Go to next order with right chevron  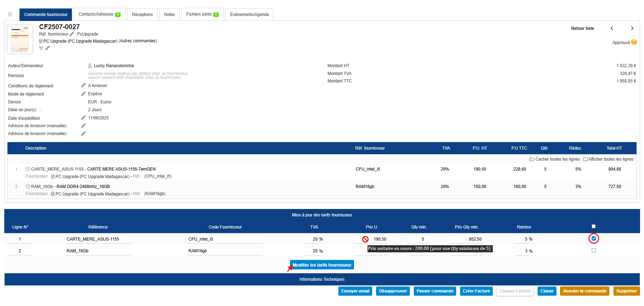(x=632, y=28)
